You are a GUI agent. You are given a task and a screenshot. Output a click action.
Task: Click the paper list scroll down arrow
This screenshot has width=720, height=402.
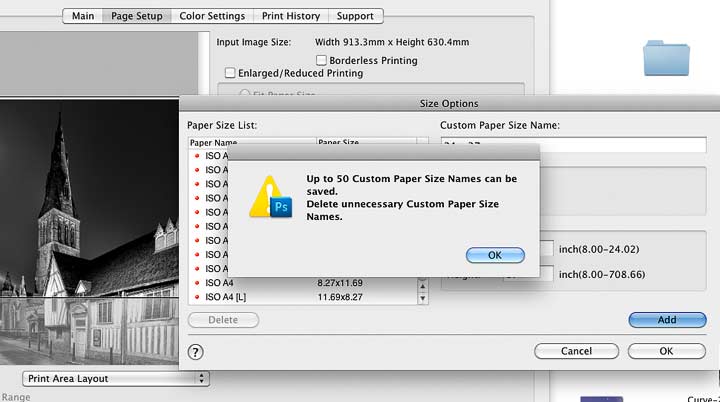(x=422, y=298)
